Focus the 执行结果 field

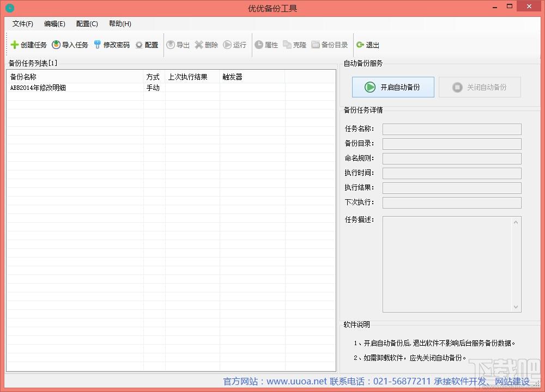point(452,188)
